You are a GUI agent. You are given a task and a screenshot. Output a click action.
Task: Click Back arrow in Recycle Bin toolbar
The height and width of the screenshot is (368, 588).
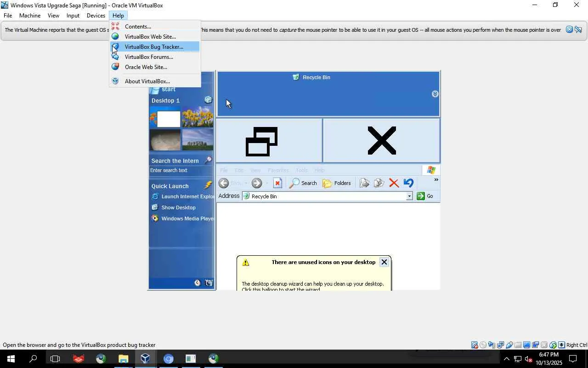(x=224, y=183)
